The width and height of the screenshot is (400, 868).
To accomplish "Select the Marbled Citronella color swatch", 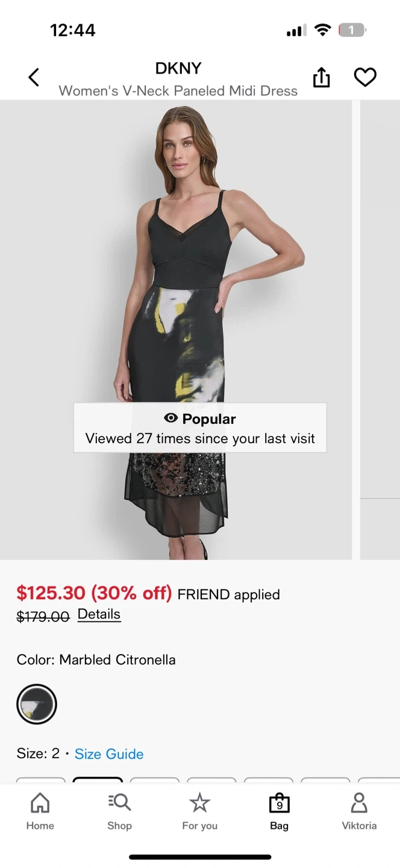I will pos(37,704).
